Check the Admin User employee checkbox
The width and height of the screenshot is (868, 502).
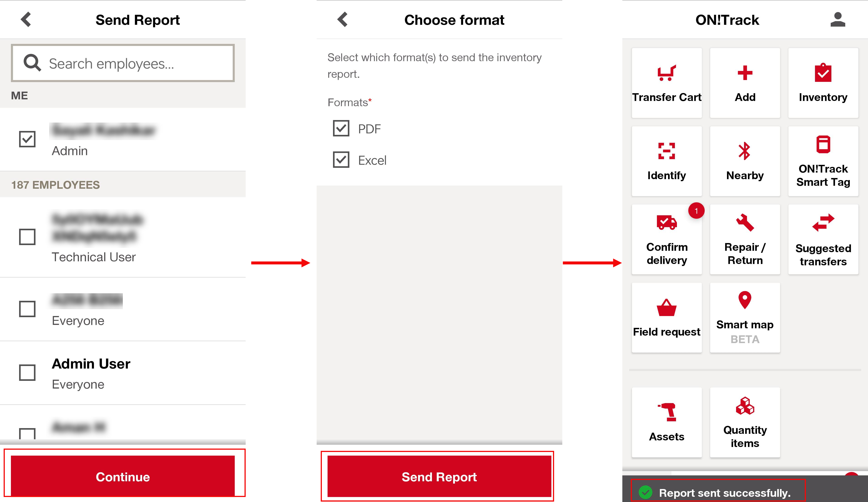[x=27, y=373]
